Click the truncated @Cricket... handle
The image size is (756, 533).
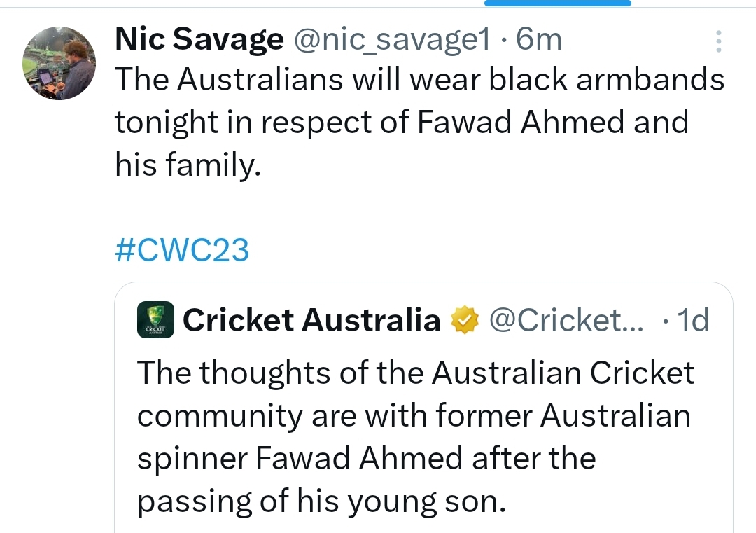pyautogui.click(x=566, y=320)
